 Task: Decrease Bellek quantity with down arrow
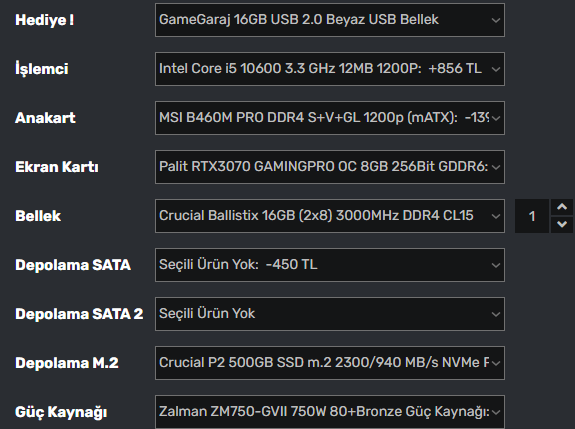click(562, 224)
